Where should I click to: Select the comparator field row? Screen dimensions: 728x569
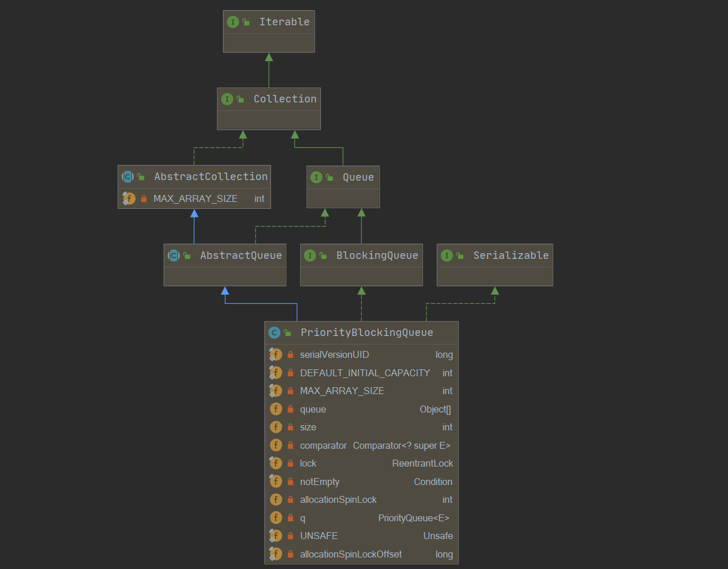point(361,445)
